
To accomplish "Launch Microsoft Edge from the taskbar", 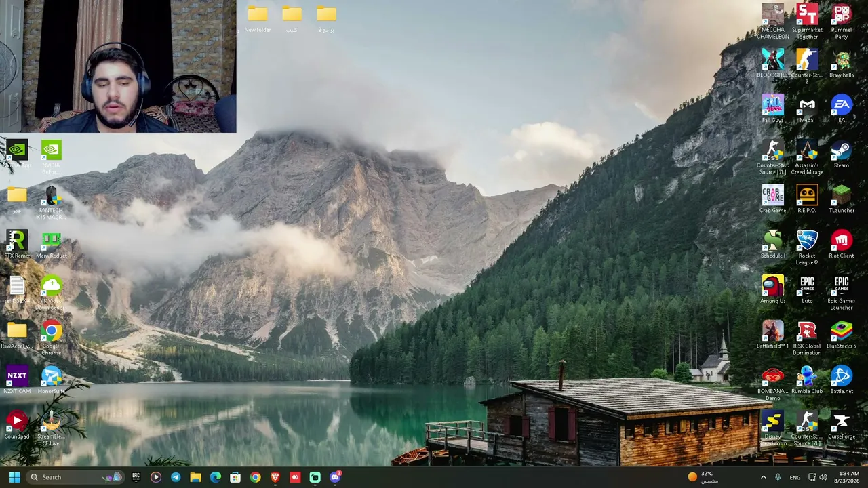I will (x=215, y=477).
